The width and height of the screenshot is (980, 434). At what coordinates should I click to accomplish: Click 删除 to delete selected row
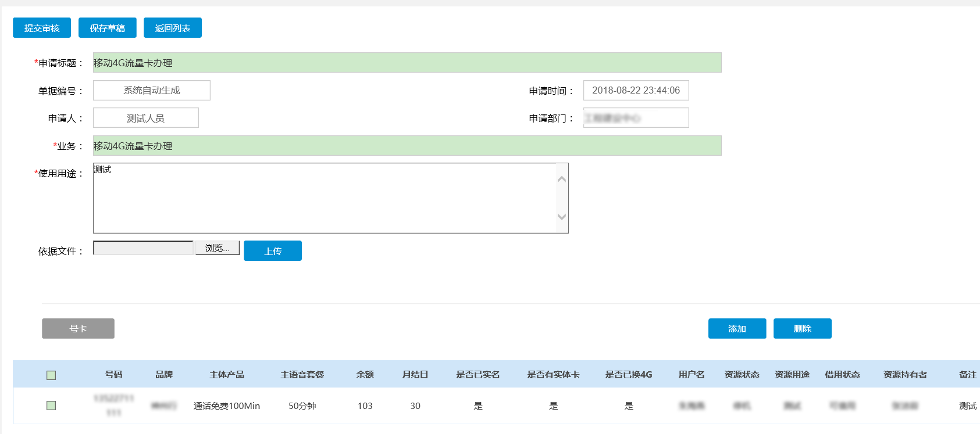802,328
